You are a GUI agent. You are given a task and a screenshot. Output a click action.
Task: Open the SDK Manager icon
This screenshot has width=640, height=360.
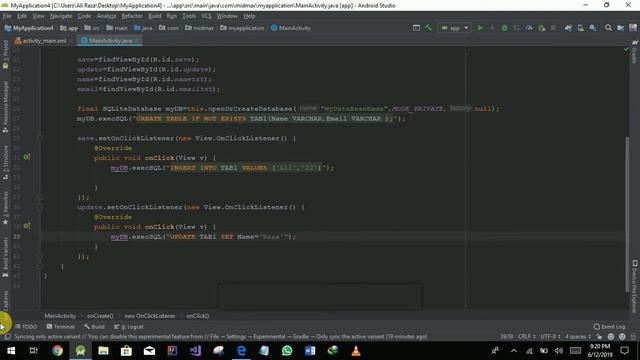pos(593,28)
